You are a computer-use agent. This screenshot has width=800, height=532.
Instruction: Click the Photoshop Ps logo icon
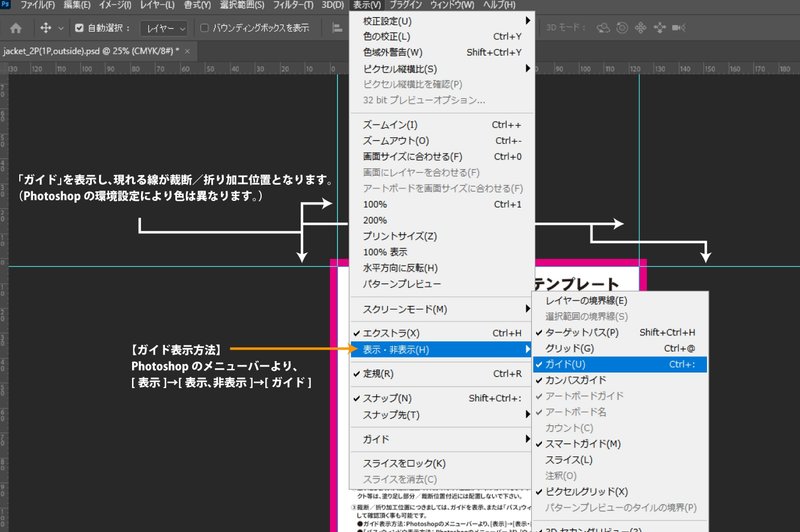[x=6, y=5]
